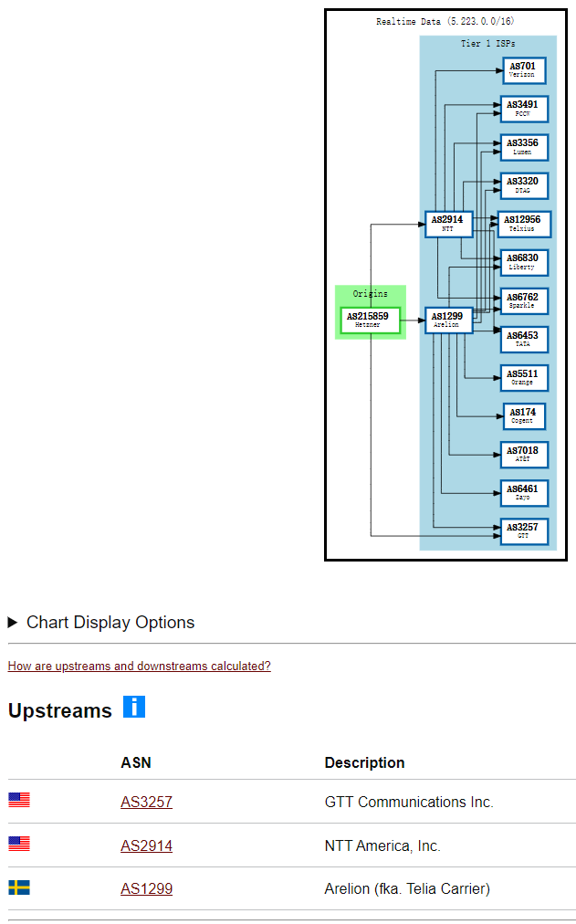Click the AS5511 Orange node
The height and width of the screenshot is (924, 576).
tap(524, 378)
